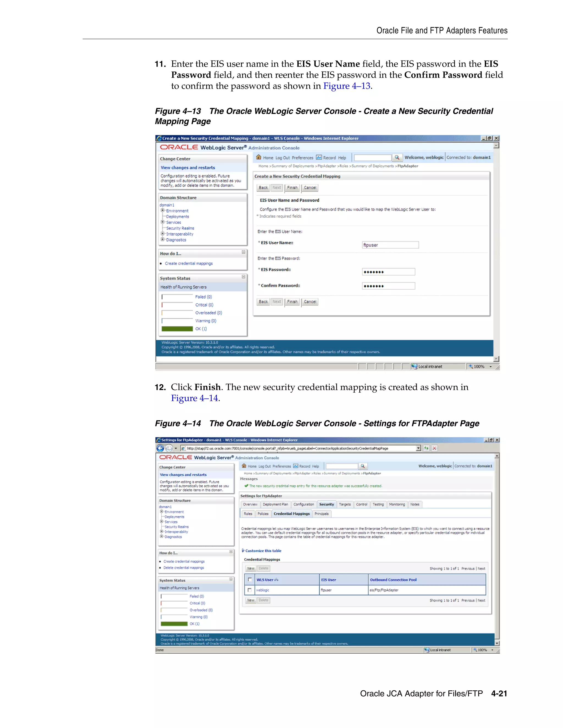This screenshot has height=728, width=563.
Task: Click Record icon in Figure 4-14 toolbar
Action: click(296, 466)
